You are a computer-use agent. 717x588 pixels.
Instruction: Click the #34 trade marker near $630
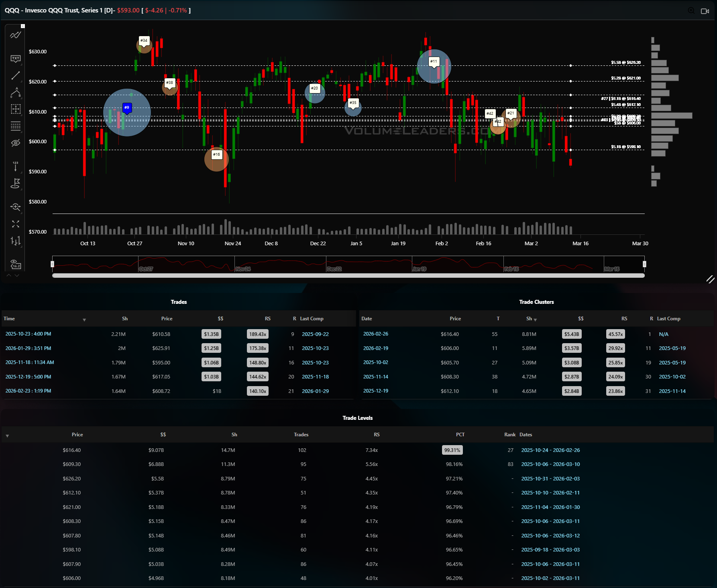click(x=144, y=41)
